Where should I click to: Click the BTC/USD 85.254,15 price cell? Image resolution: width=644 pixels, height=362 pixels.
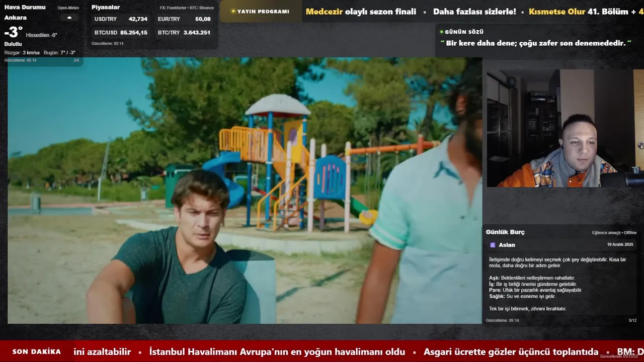[121, 33]
